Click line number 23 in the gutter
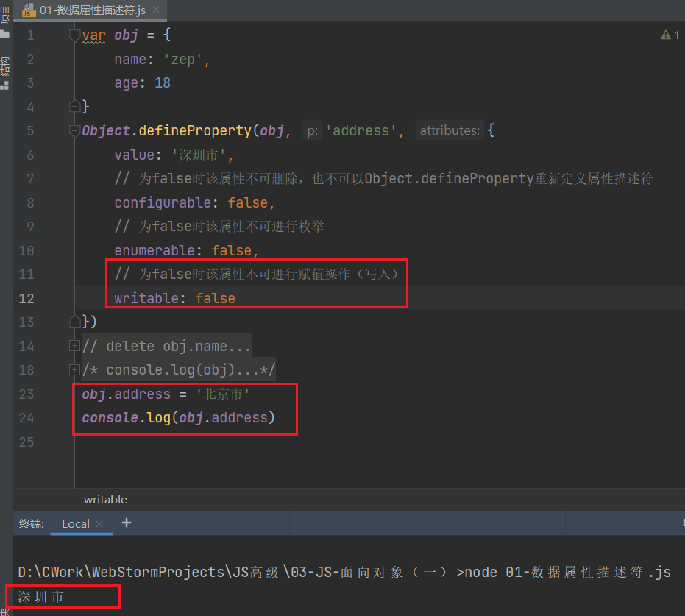This screenshot has width=685, height=616. pos(26,394)
